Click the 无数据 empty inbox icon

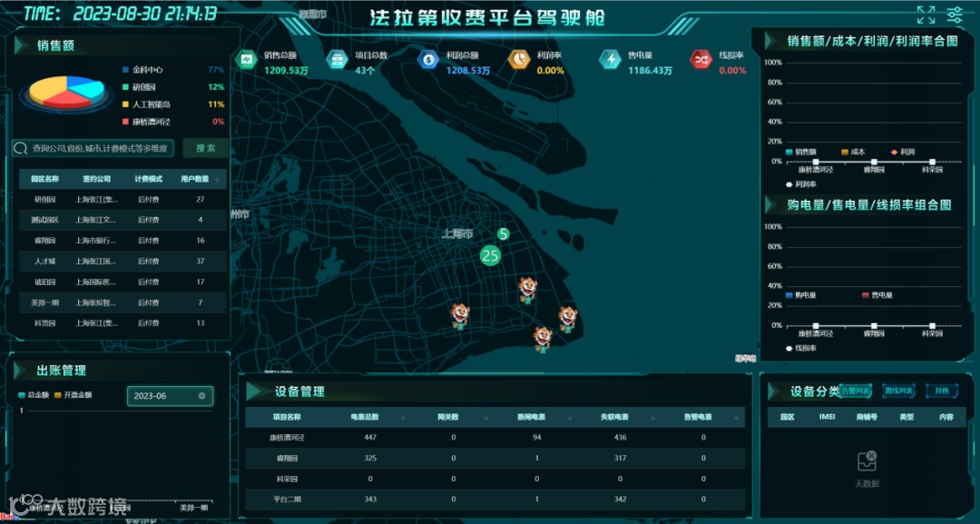(867, 461)
